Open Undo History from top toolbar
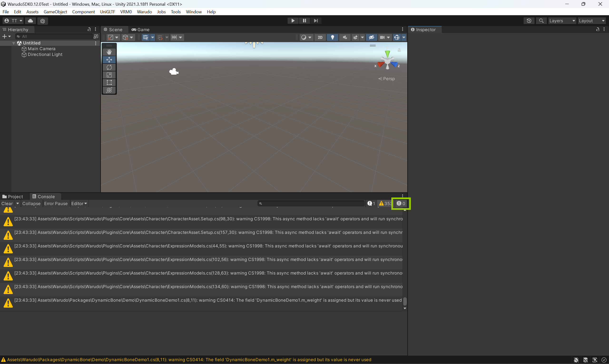The image size is (609, 364). coord(529,21)
